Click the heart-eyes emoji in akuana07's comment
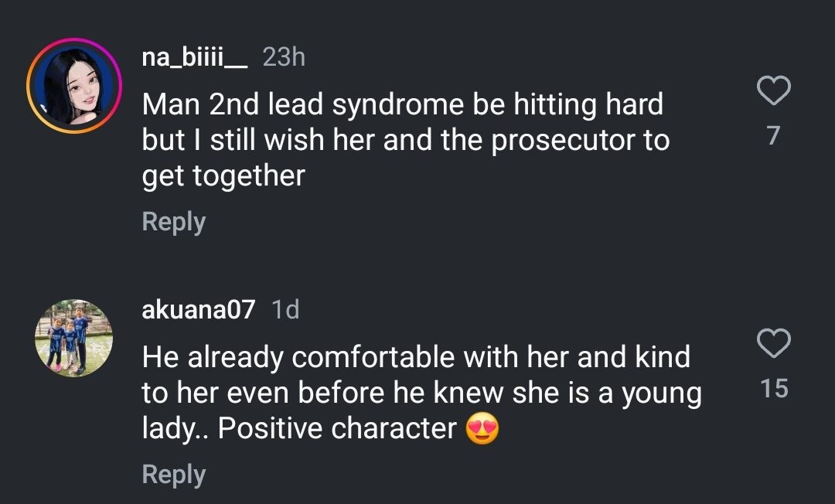Image resolution: width=835 pixels, height=504 pixels. tap(482, 428)
